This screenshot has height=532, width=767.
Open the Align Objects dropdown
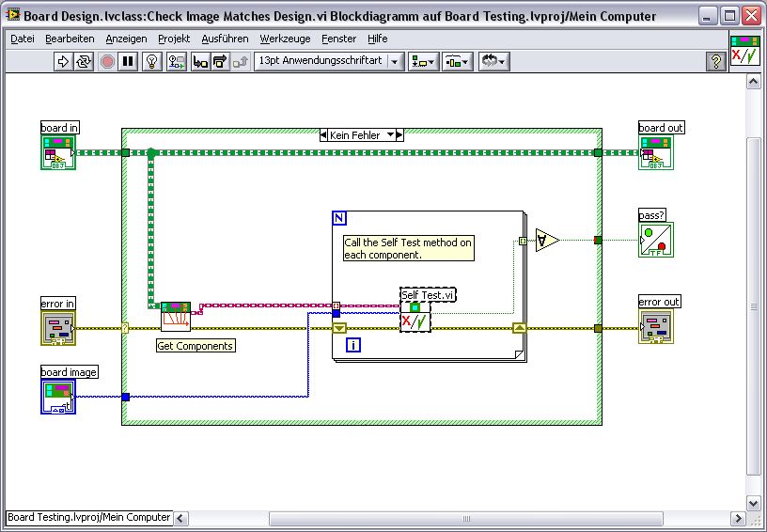pyautogui.click(x=424, y=62)
